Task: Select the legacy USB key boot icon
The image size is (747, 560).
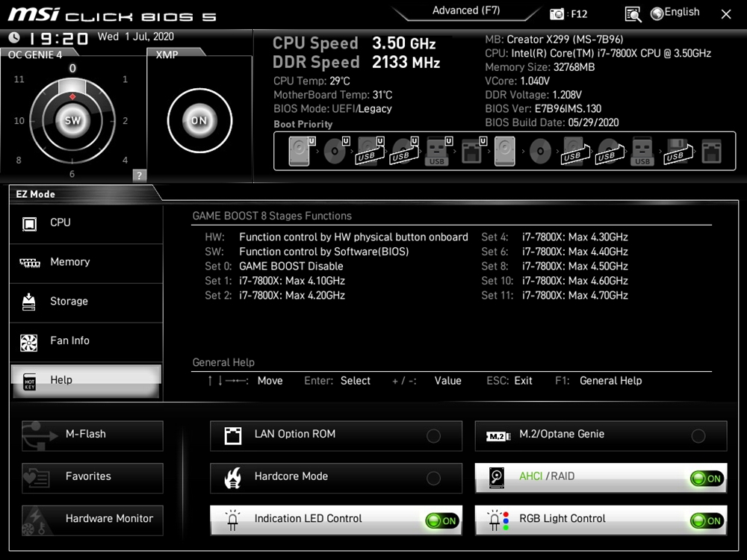Action: click(x=642, y=152)
